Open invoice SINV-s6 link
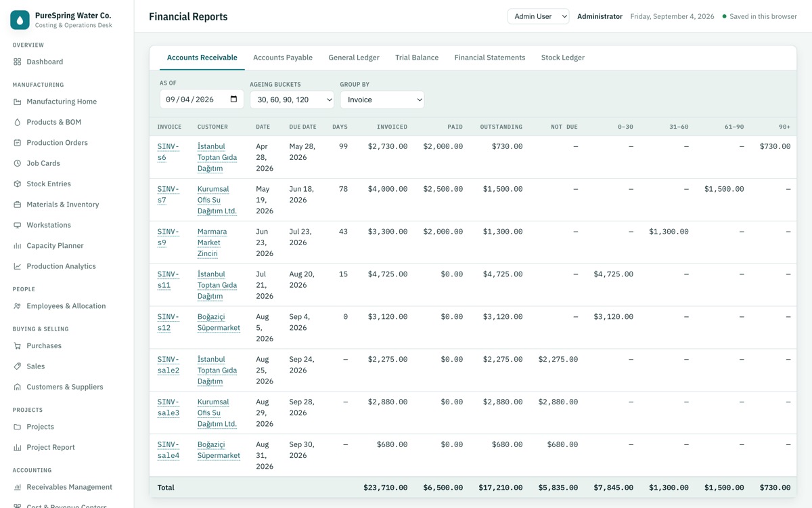Image resolution: width=812 pixels, height=508 pixels. pyautogui.click(x=168, y=152)
